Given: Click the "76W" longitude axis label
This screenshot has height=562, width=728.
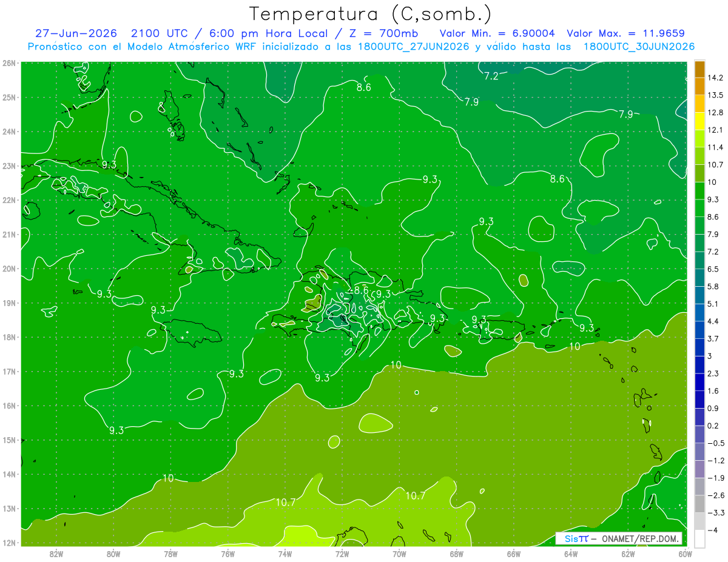Looking at the screenshot, I should [x=228, y=554].
